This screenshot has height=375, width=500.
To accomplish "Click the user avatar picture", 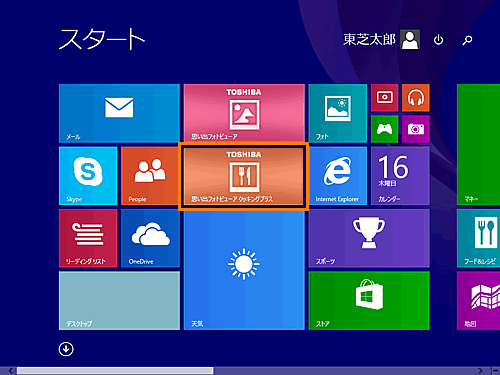I will coord(410,40).
